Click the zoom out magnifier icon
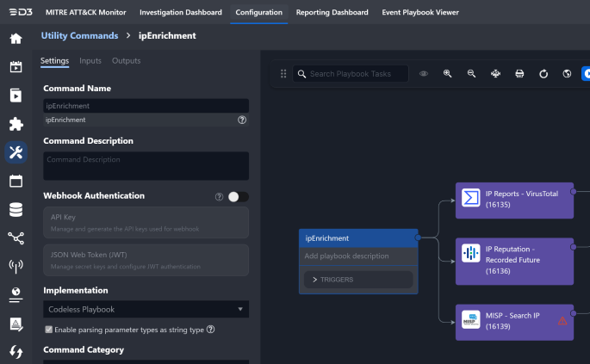Image resolution: width=590 pixels, height=364 pixels. tap(471, 74)
